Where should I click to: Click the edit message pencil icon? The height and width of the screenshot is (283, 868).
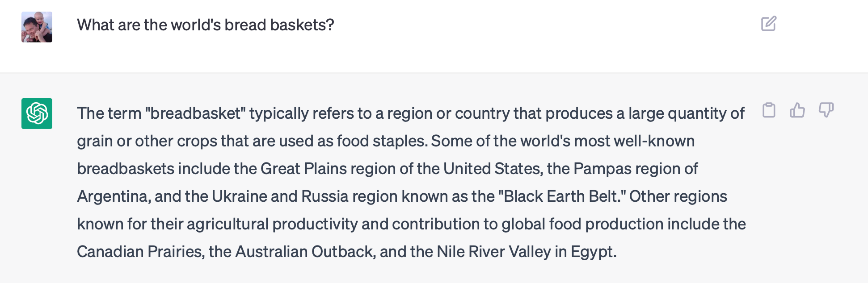click(768, 24)
